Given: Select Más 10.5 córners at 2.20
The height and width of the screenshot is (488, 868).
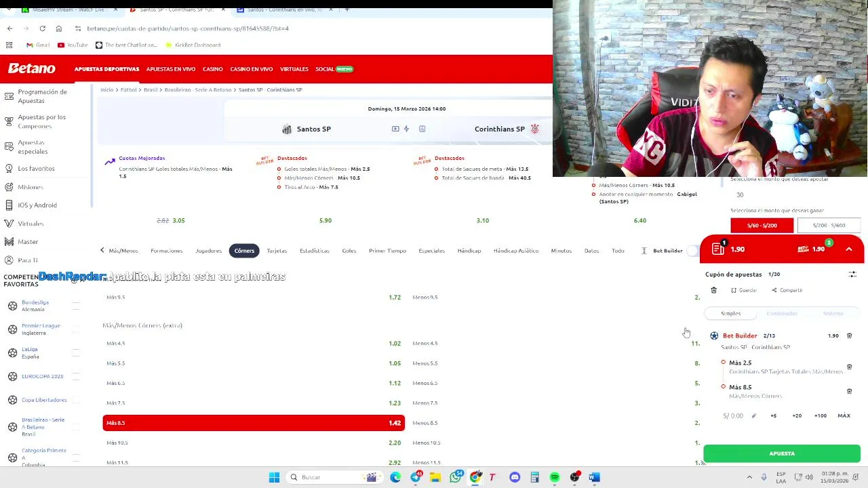Looking at the screenshot, I should tap(254, 443).
